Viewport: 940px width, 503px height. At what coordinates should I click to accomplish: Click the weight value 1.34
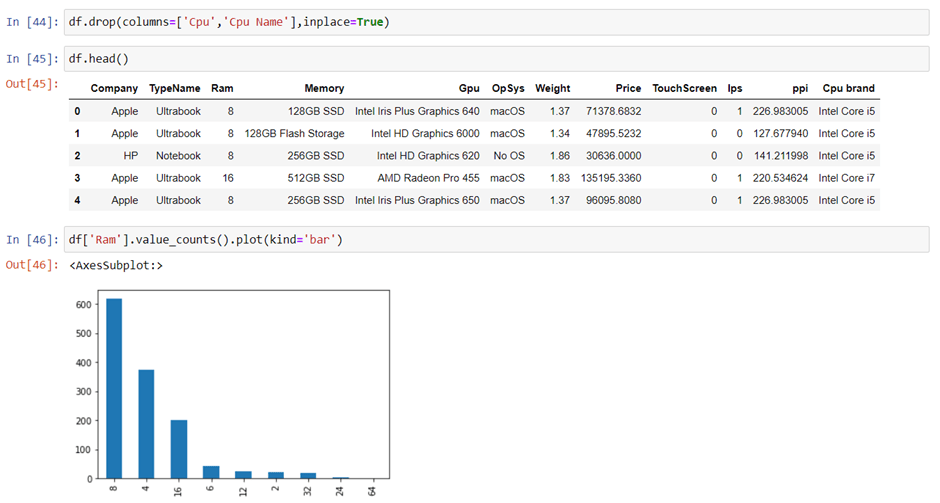[560, 133]
